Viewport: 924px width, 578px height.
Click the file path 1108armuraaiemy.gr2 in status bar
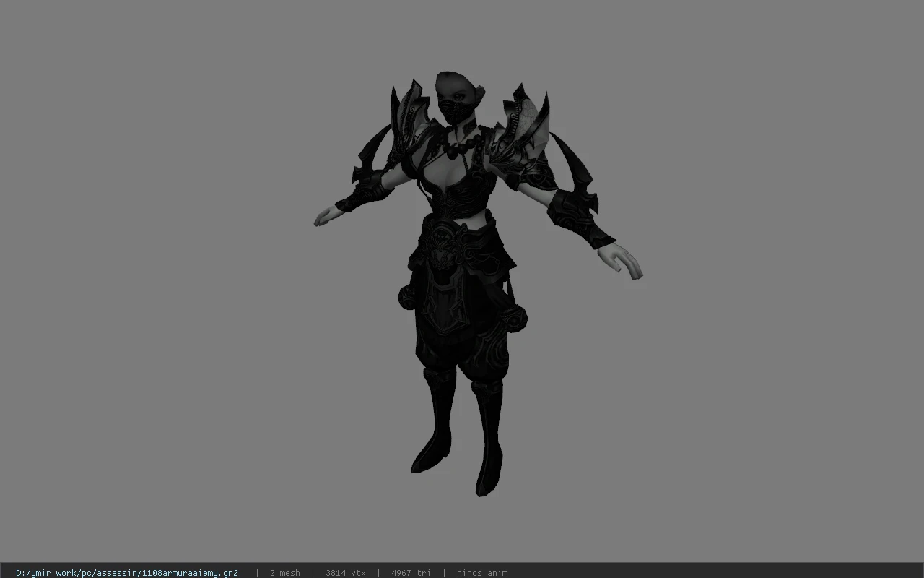coord(127,573)
